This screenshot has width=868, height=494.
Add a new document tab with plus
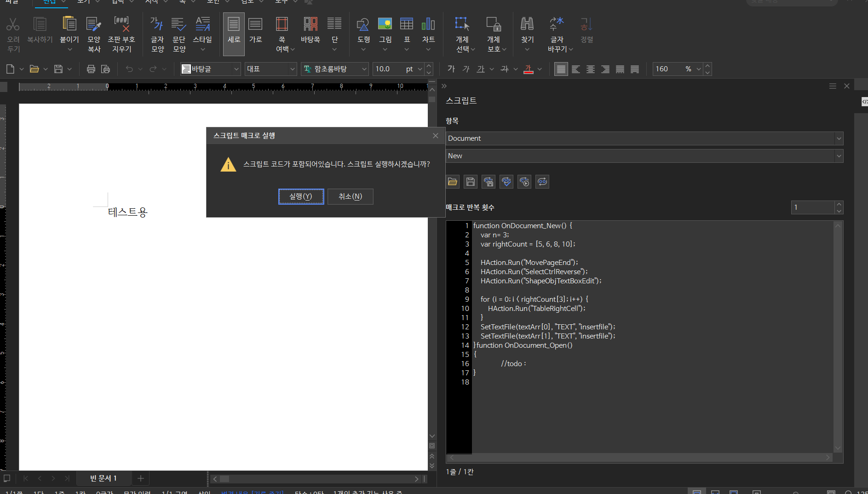coord(141,478)
